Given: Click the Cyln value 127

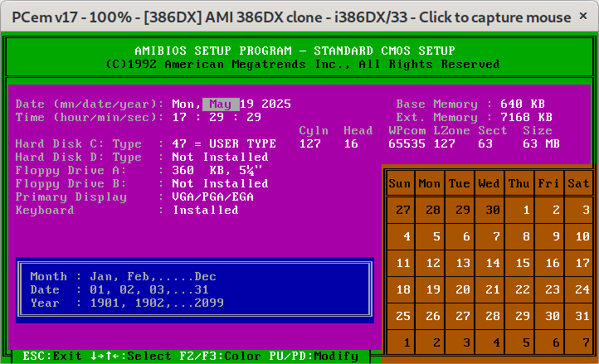Looking at the screenshot, I should click(309, 144).
